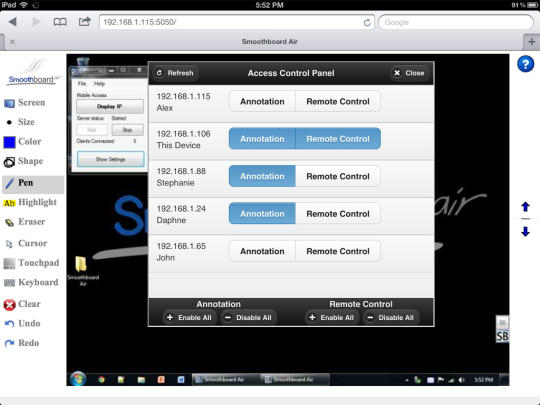Open Safari share icon
The image size is (540, 405).
click(x=84, y=22)
